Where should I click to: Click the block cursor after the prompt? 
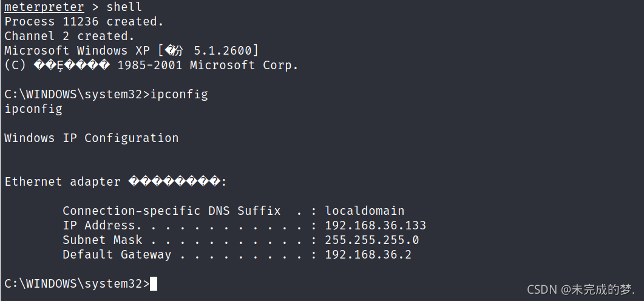tap(153, 284)
